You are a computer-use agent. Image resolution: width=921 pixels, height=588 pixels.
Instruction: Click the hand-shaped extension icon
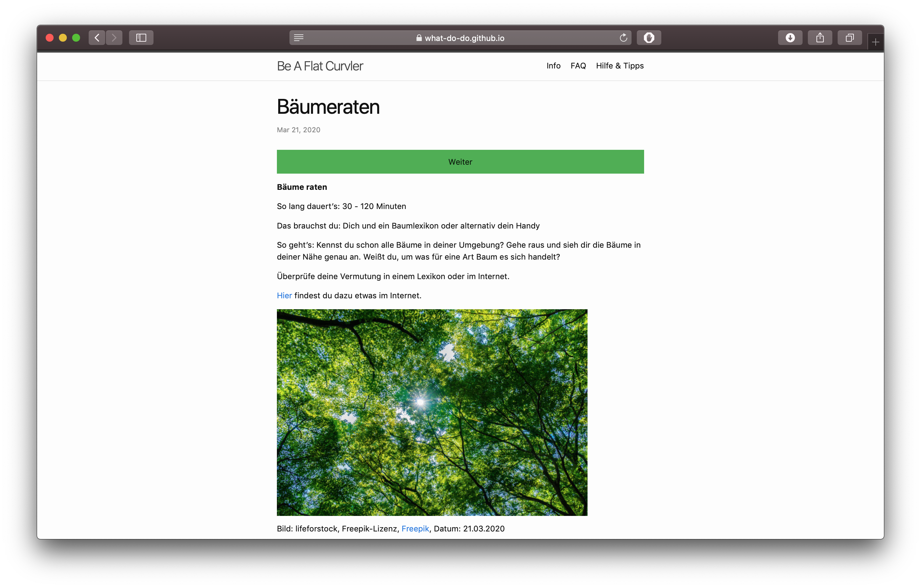point(649,37)
